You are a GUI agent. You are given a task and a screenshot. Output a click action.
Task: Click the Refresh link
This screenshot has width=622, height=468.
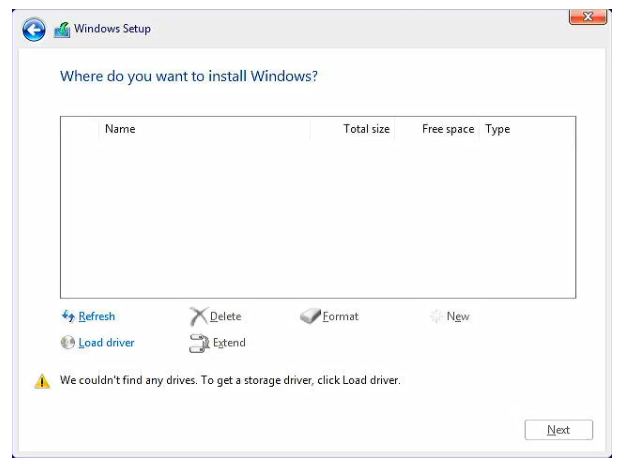(x=97, y=316)
